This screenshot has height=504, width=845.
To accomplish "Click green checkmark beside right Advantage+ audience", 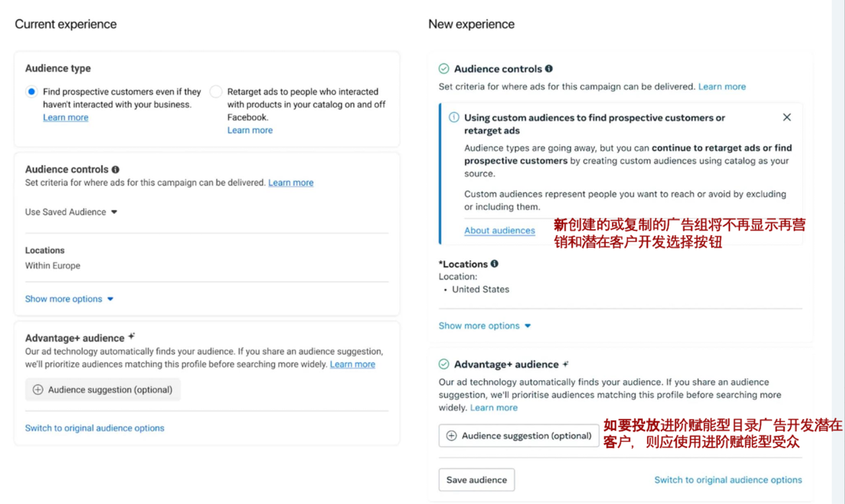I will coord(444,364).
